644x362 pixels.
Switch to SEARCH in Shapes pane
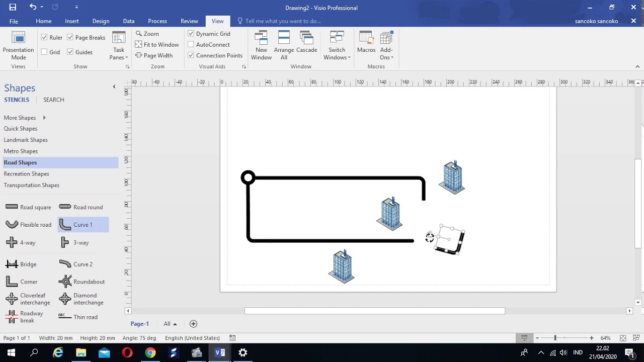(54, 100)
